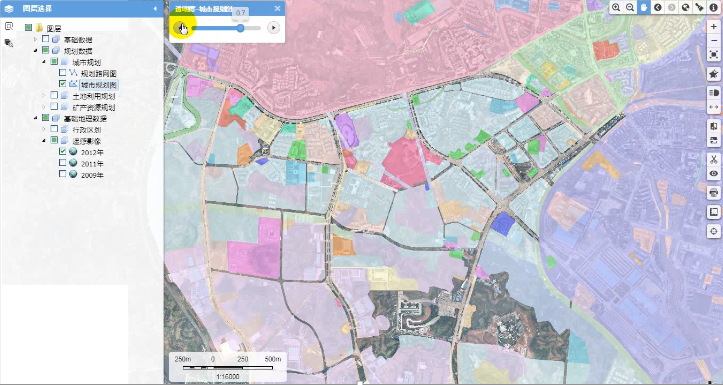723x385 pixels.
Task: Click the printer icon on the toolbar
Action: pyautogui.click(x=714, y=193)
